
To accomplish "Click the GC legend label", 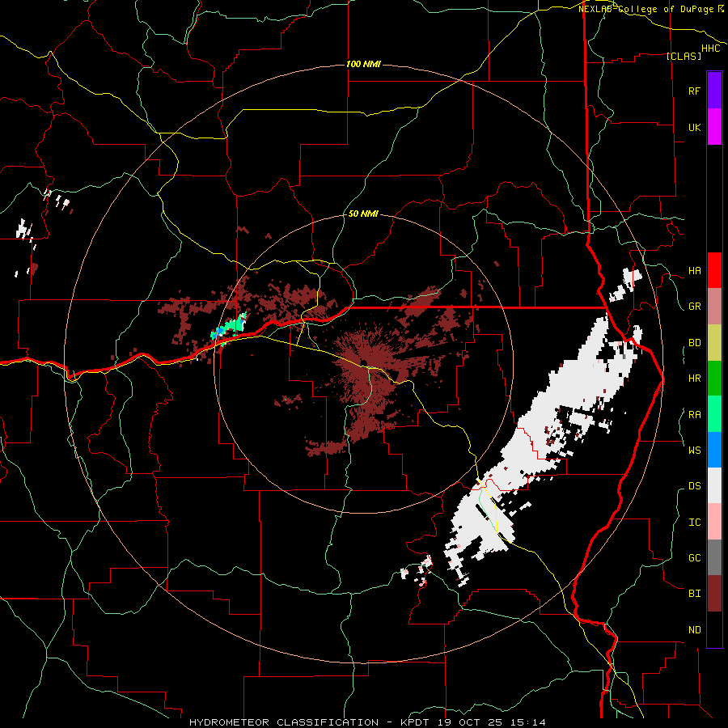I will point(694,557).
